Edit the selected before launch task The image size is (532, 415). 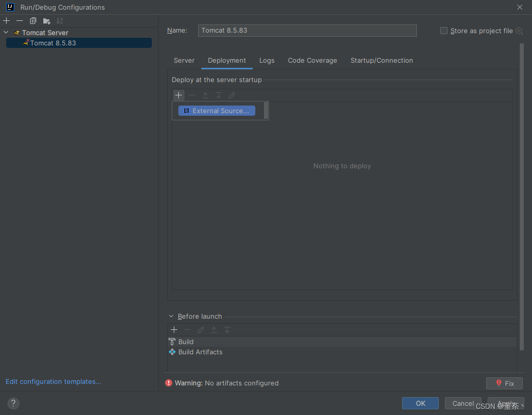click(x=200, y=330)
